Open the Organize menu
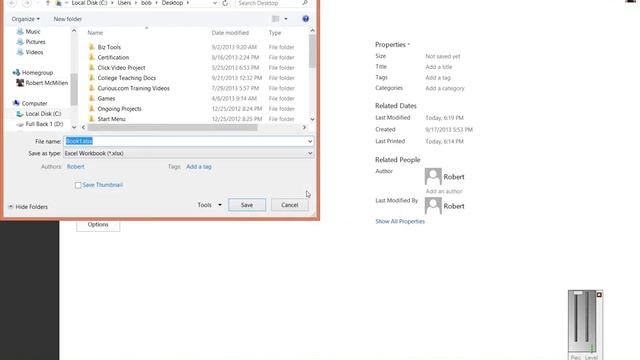This screenshot has width=640, height=360. [x=26, y=19]
